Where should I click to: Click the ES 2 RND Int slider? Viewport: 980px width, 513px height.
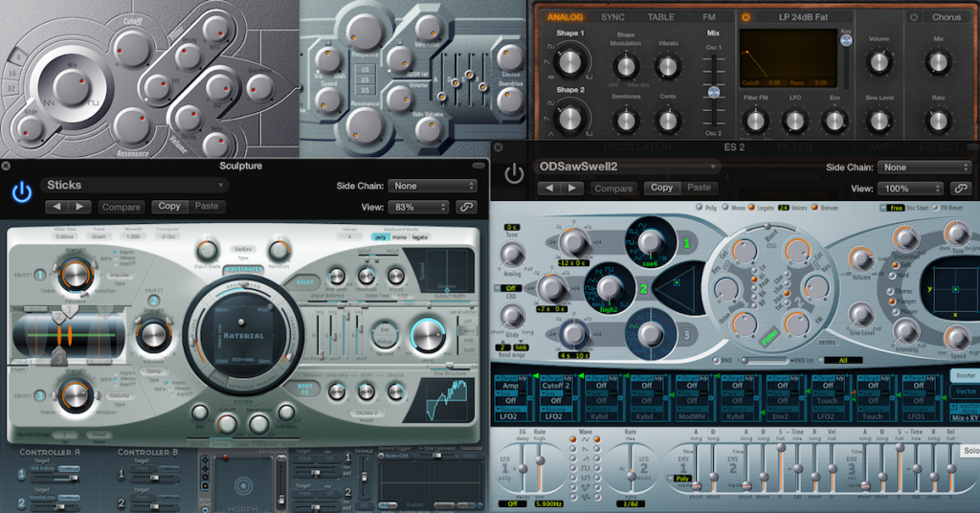tap(765, 361)
